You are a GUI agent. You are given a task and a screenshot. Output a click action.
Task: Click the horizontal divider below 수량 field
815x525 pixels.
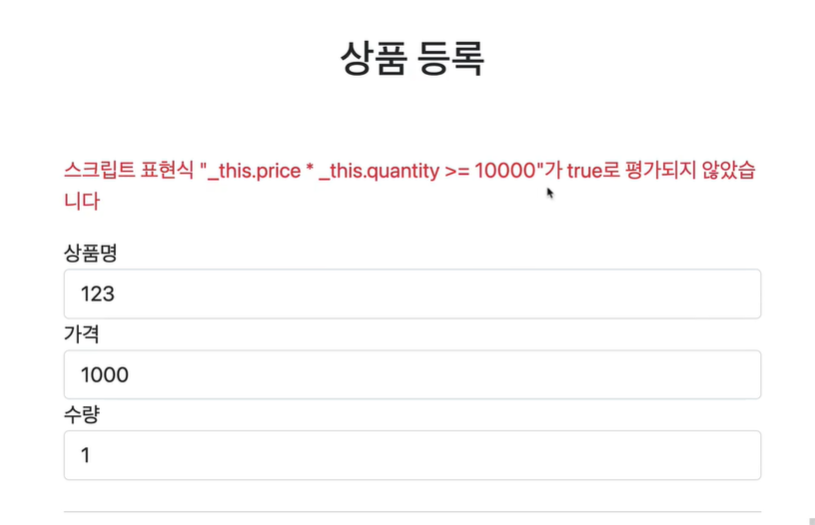[412, 511]
